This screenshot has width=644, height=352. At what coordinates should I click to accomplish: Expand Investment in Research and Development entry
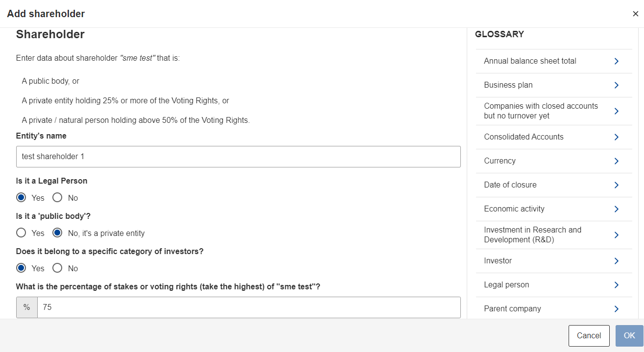[553, 235]
